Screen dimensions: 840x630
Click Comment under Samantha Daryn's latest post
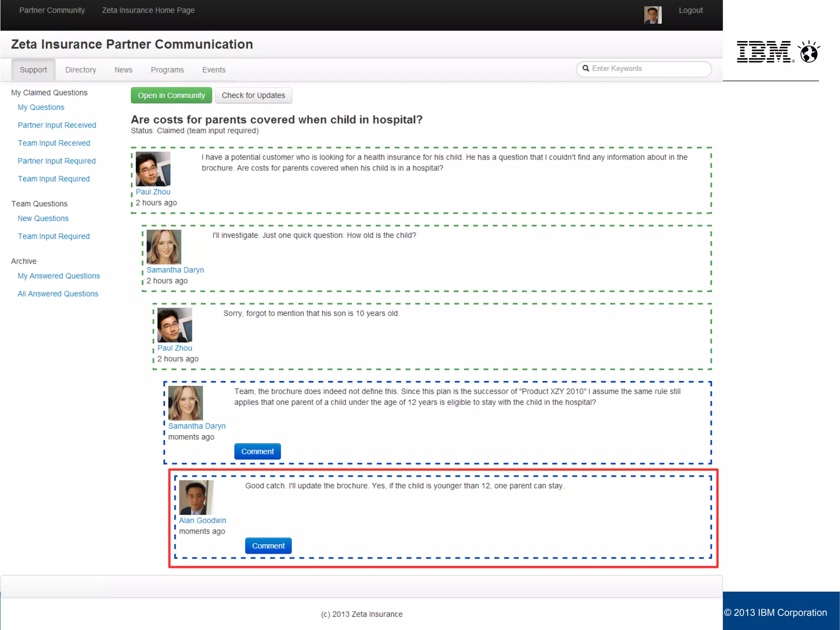click(x=257, y=451)
